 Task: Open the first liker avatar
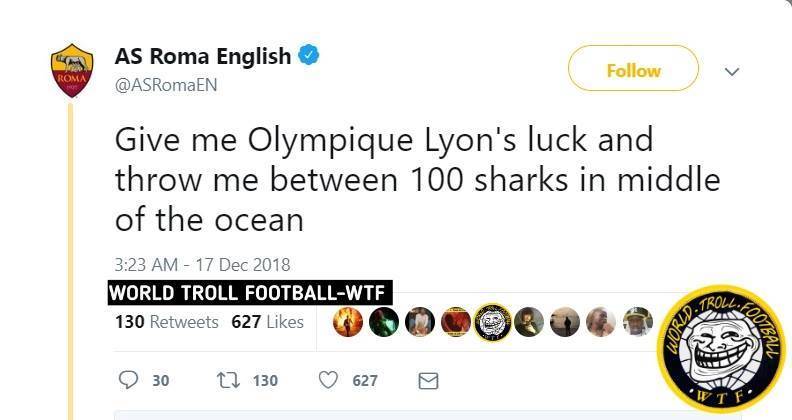pyautogui.click(x=347, y=322)
